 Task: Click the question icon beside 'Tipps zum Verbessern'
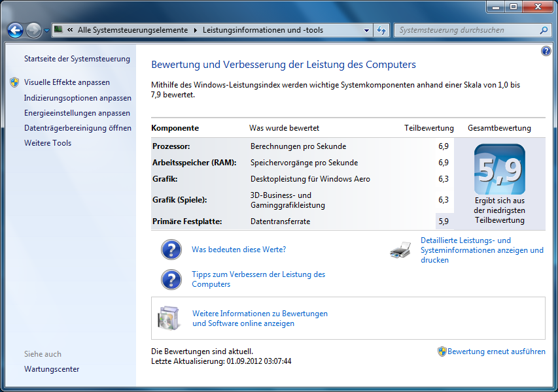(171, 280)
